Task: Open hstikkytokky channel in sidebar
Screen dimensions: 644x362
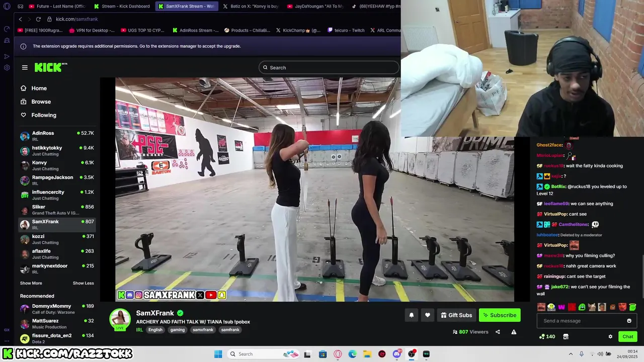Action: [x=57, y=151]
